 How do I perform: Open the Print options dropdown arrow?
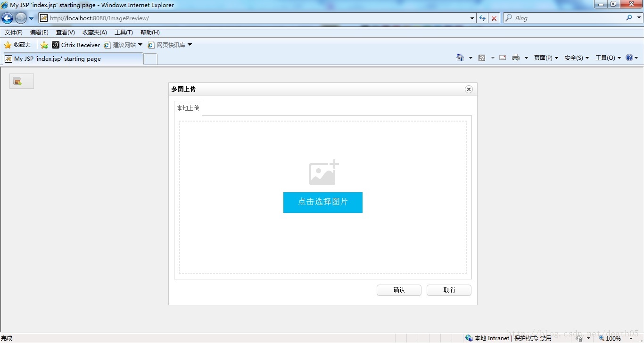click(526, 58)
